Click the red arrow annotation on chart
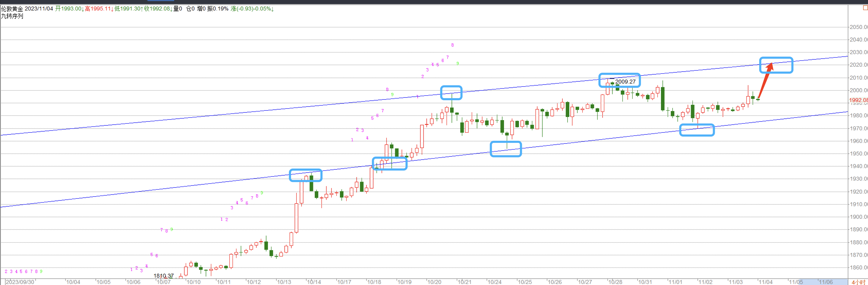Viewport: 868px width, 285px height. tap(765, 80)
